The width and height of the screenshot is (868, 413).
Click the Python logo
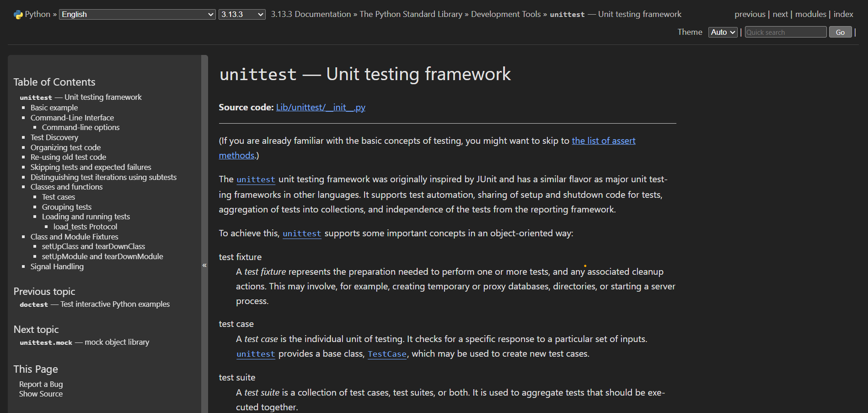coord(17,14)
